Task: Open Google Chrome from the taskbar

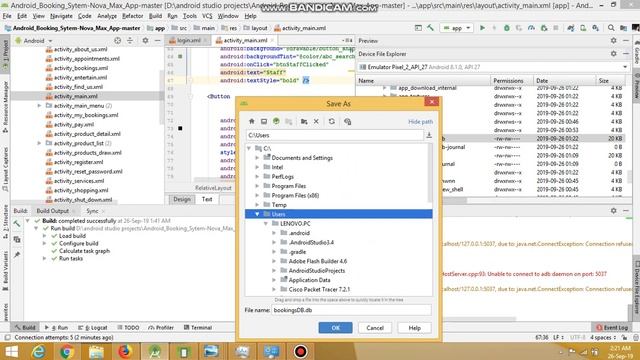Action: coord(67,351)
